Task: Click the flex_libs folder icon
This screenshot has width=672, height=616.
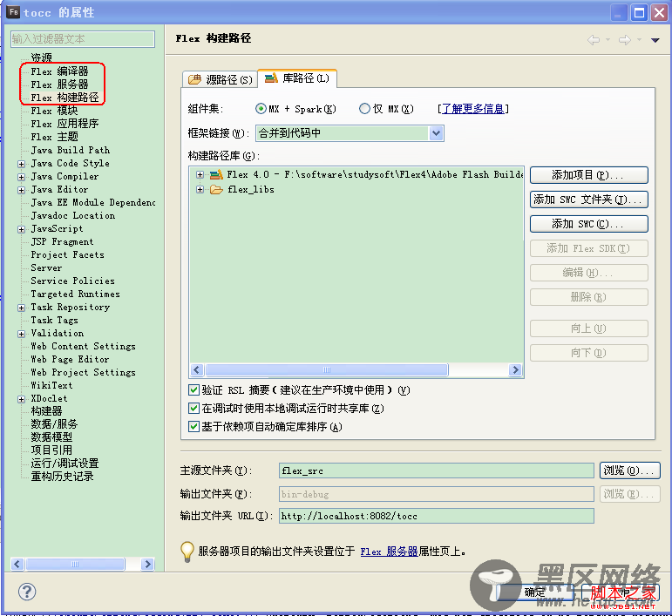Action: [x=216, y=189]
